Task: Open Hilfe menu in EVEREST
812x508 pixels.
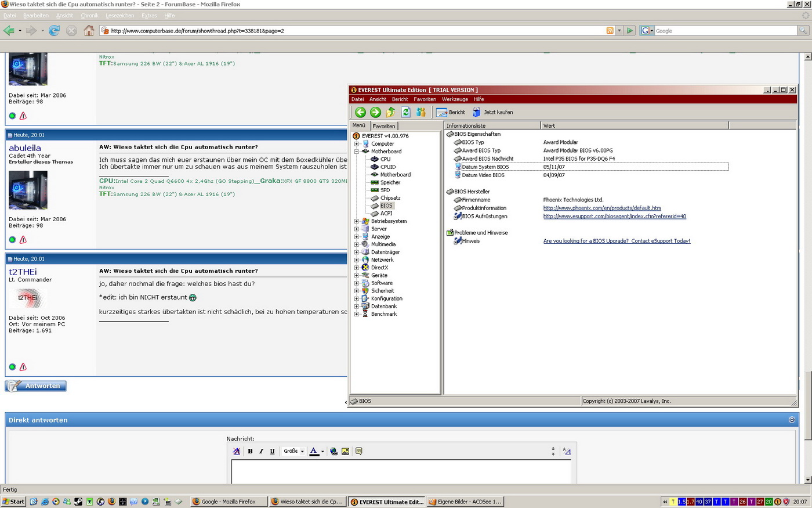Action: point(478,99)
